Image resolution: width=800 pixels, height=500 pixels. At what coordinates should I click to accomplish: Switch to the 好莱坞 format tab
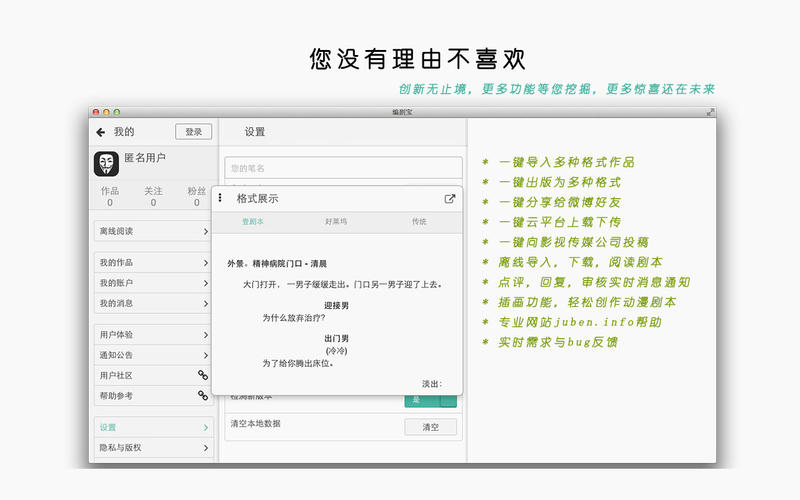coord(336,221)
